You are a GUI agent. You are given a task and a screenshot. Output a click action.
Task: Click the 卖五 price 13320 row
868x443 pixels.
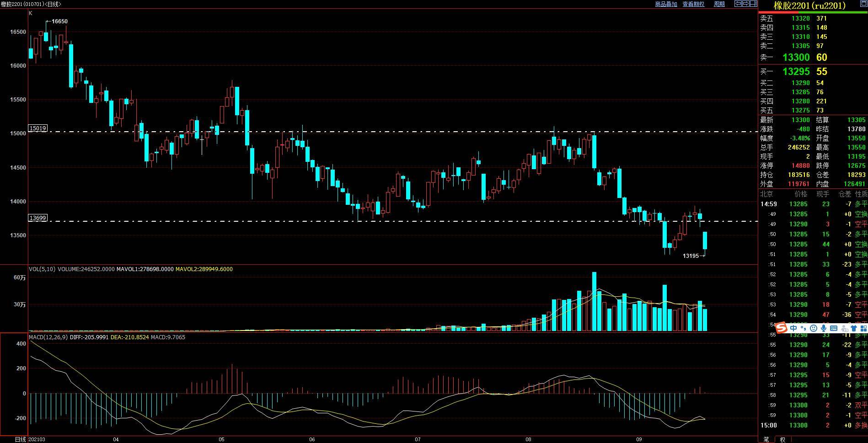[813, 19]
